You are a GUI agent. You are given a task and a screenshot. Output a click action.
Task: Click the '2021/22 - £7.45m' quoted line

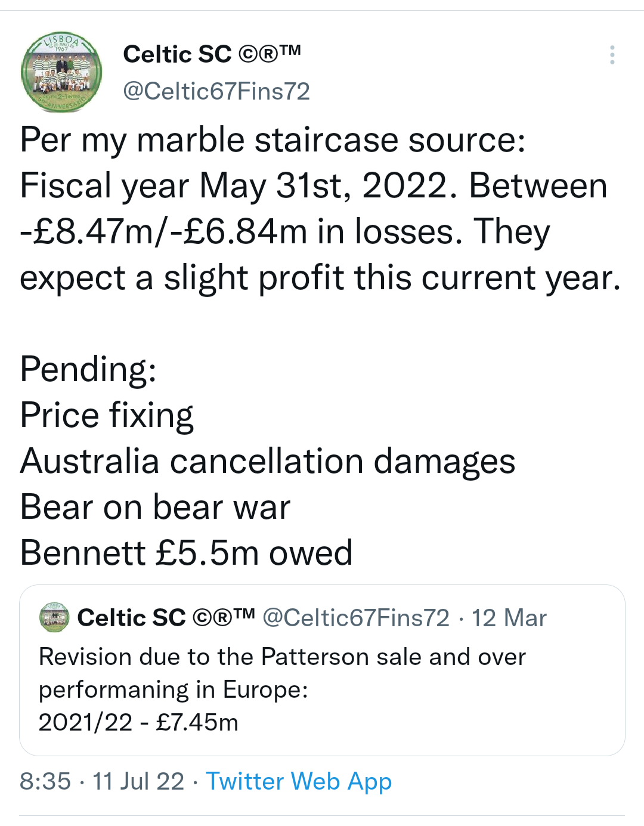138,722
